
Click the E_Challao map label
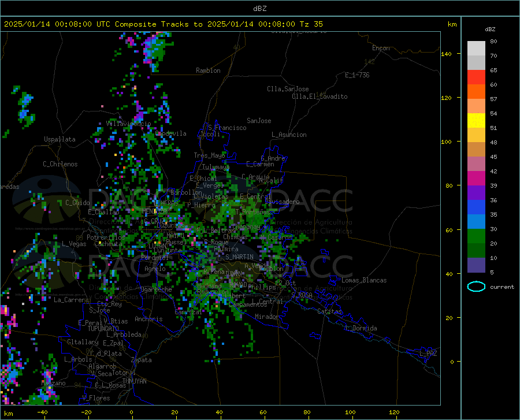tap(103, 212)
